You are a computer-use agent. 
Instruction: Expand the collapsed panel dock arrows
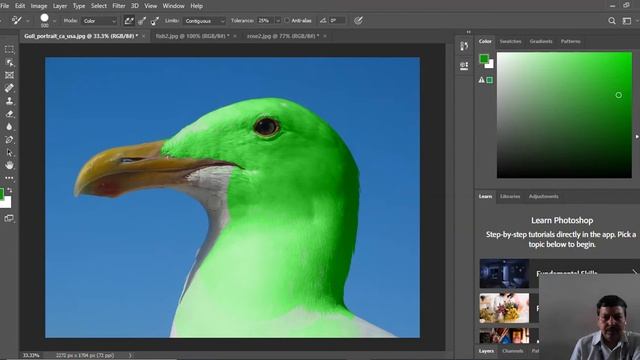[469, 32]
